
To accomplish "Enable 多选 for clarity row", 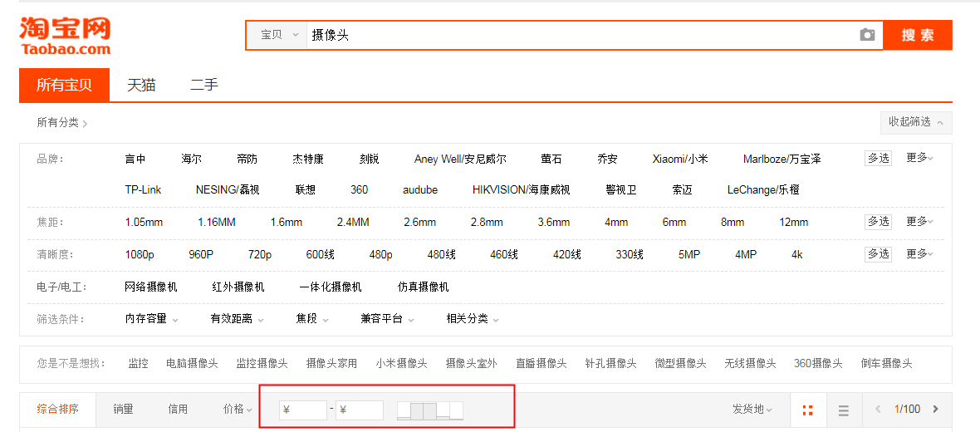I will (878, 254).
